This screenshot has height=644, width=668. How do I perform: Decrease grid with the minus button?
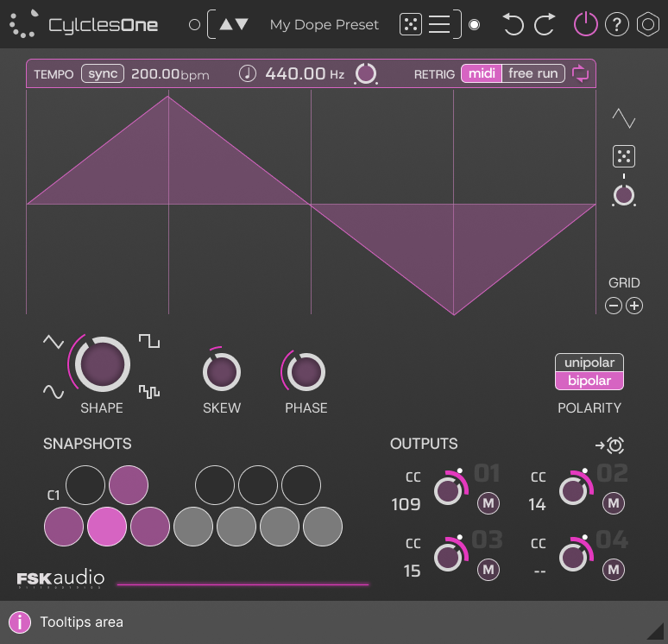(613, 306)
